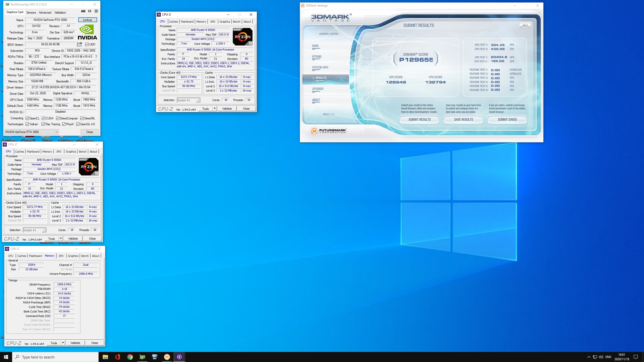Click 3DMark Vantage taskbar icon

167,357
